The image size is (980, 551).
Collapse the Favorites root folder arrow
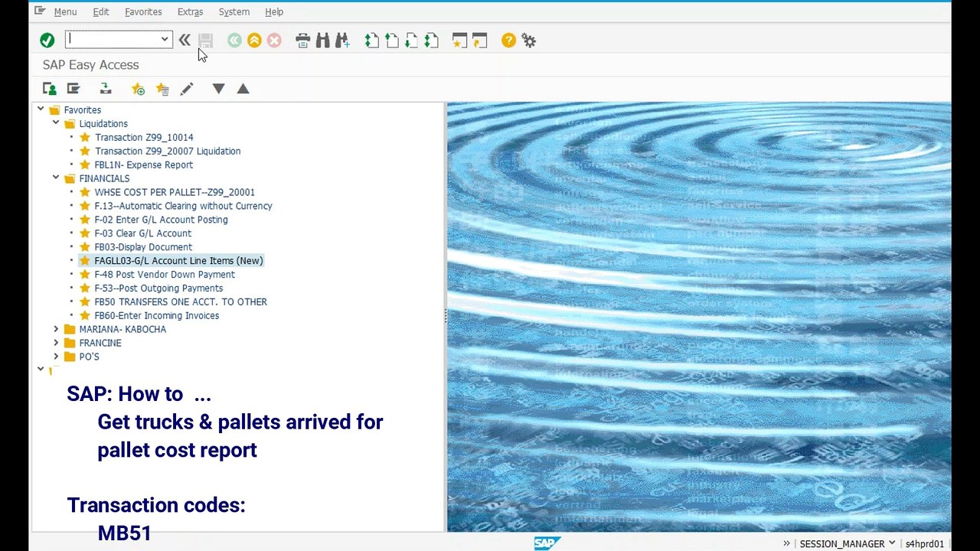point(41,109)
